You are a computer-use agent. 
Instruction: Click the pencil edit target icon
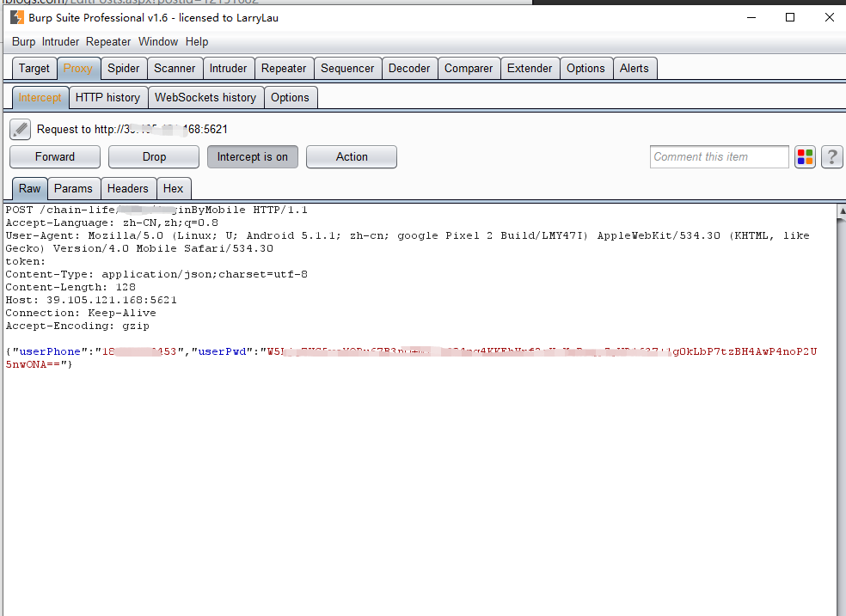coord(20,130)
